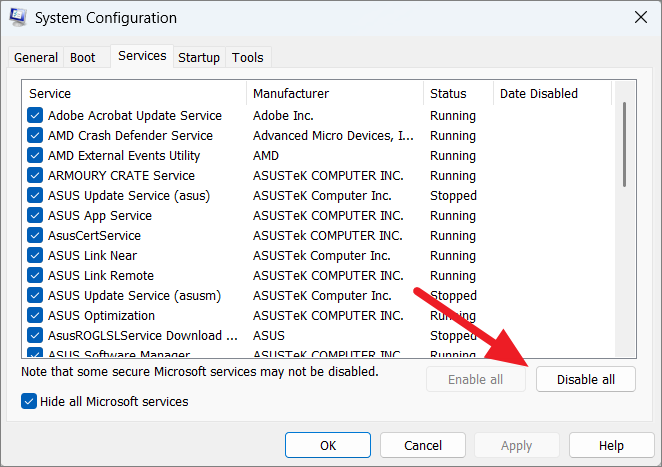The image size is (662, 467).
Task: Toggle AsusROGLSLService Download checkbox
Action: (35, 335)
